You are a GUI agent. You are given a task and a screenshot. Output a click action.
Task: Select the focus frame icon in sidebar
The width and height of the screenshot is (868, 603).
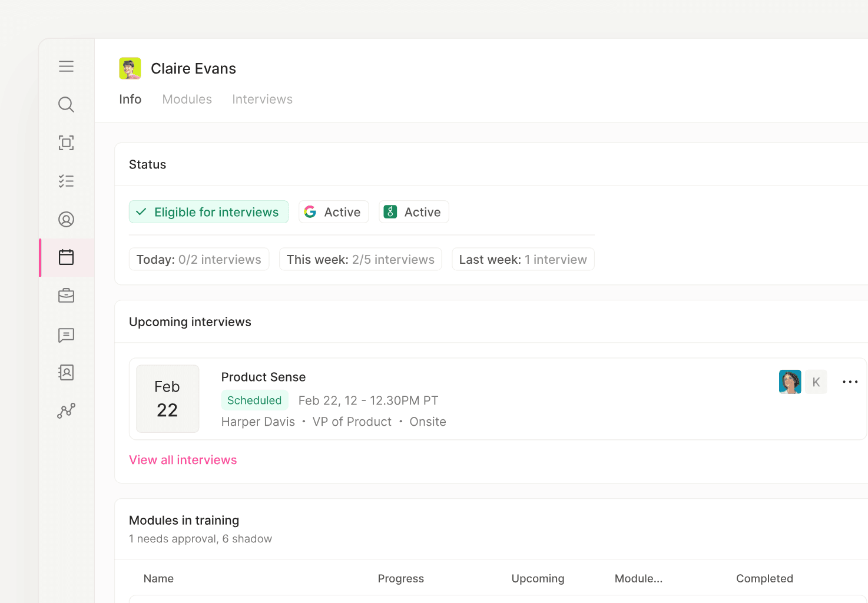tap(66, 143)
